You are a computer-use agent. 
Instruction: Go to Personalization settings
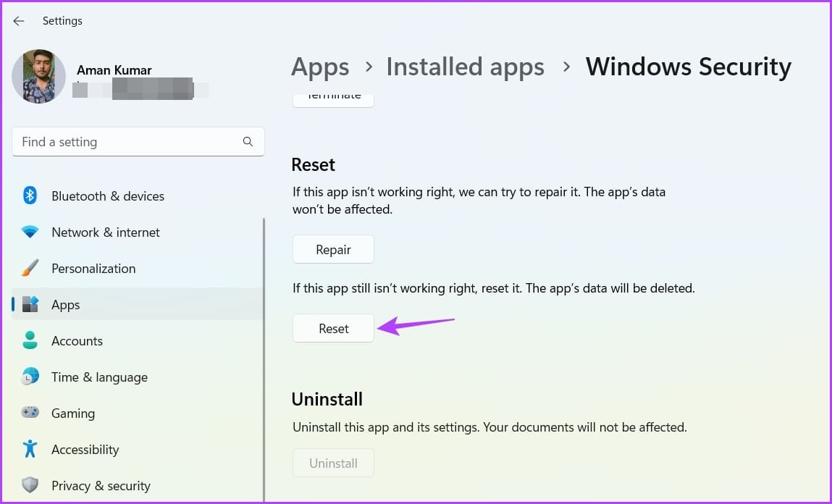coord(93,269)
